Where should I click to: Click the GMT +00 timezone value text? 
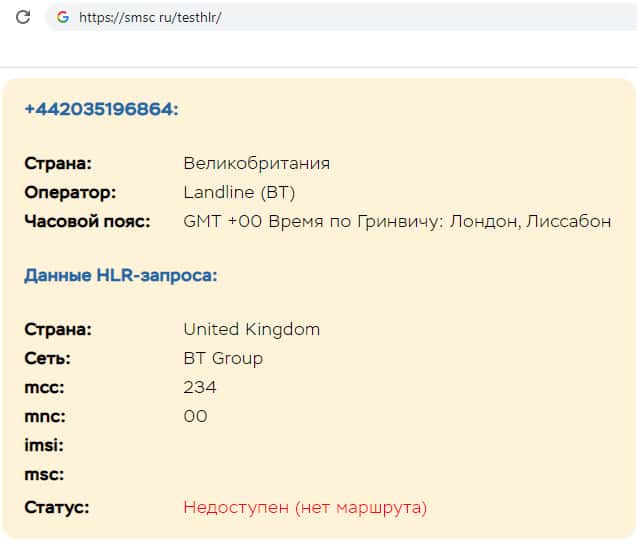397,221
